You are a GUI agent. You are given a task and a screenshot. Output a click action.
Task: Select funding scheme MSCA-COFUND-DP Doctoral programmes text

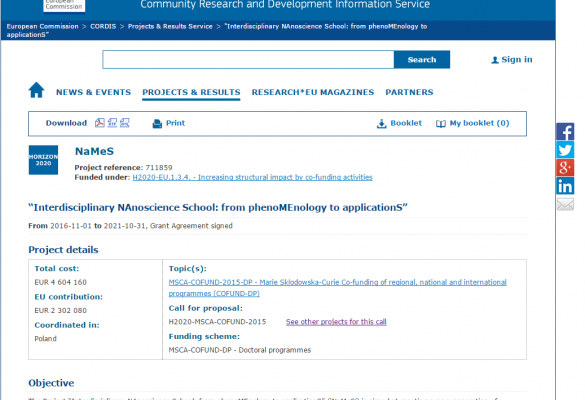(240, 350)
